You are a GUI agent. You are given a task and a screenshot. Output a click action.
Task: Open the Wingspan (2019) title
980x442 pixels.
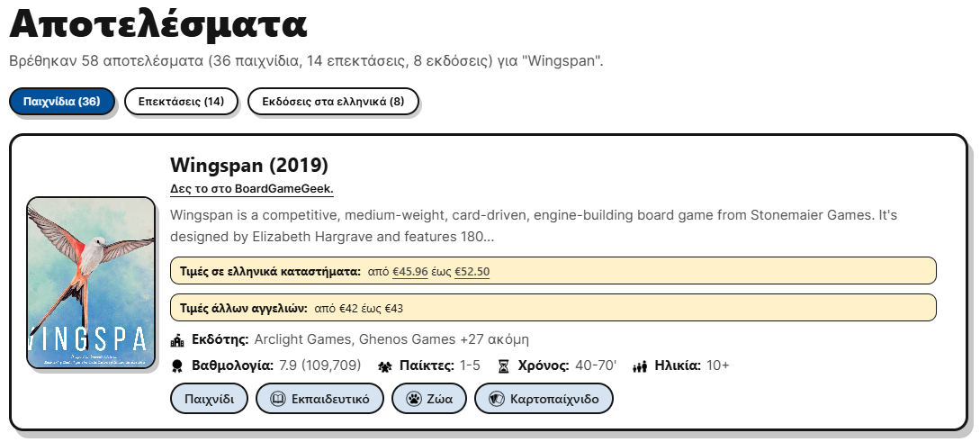click(x=248, y=166)
